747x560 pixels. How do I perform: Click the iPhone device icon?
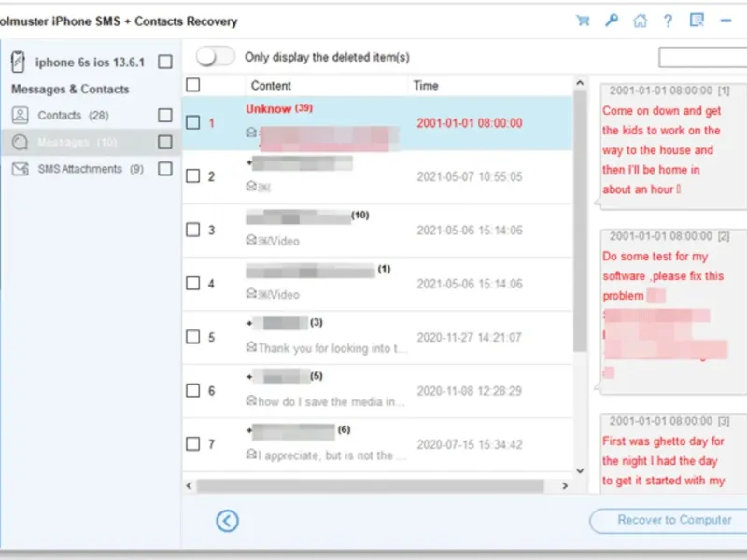[x=18, y=62]
